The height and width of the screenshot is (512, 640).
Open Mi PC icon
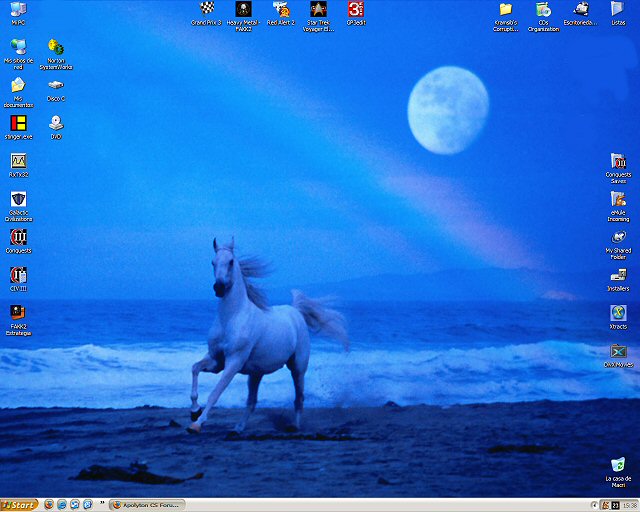tap(18, 10)
